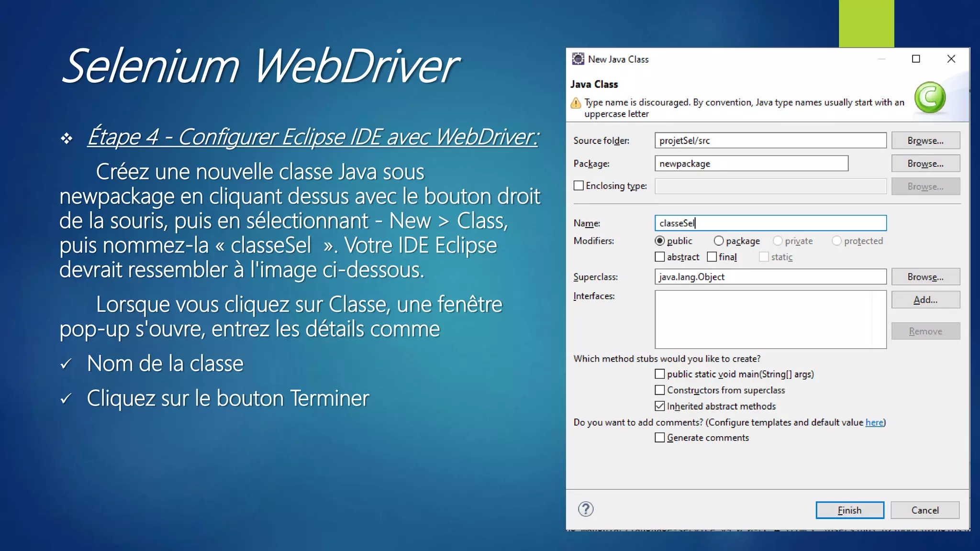980x551 pixels.
Task: Toggle the static checkbox
Action: pyautogui.click(x=764, y=257)
